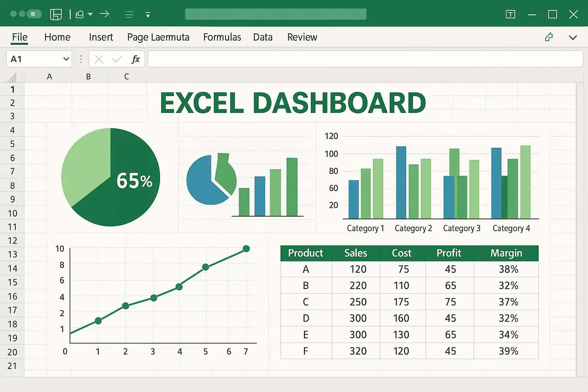Open the Data tab
The image size is (588, 392).
[x=263, y=37]
